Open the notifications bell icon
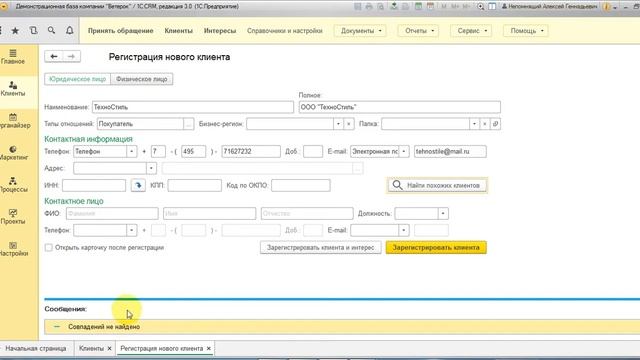Image resolution: width=640 pixels, height=360 pixels. pos(70,31)
